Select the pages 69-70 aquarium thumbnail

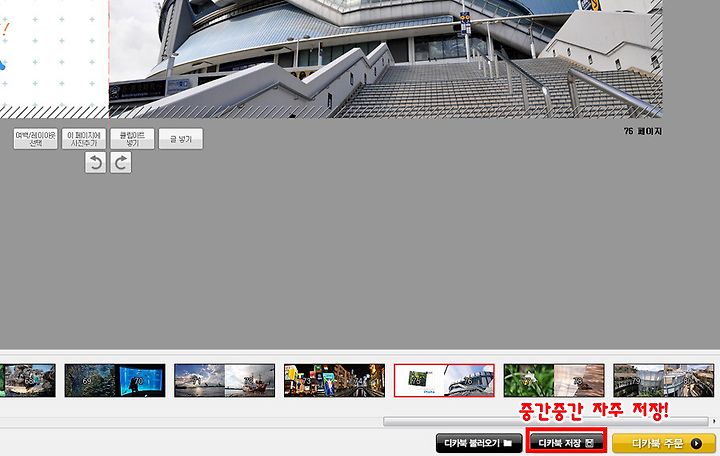click(x=115, y=380)
